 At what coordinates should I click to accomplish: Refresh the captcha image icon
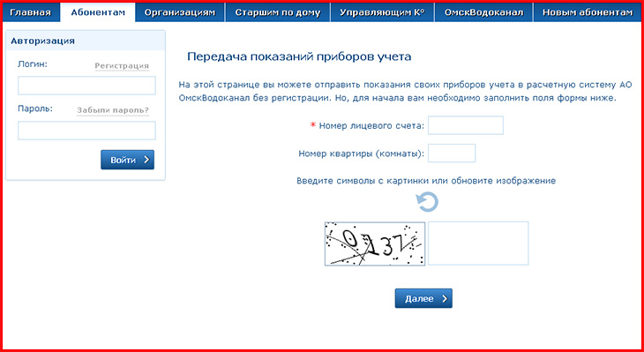coord(428,203)
